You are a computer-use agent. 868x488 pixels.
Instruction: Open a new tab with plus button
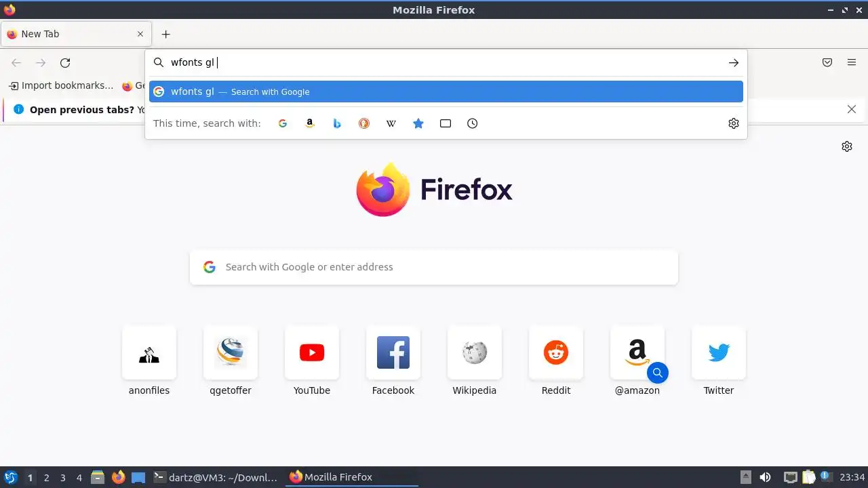pos(165,34)
